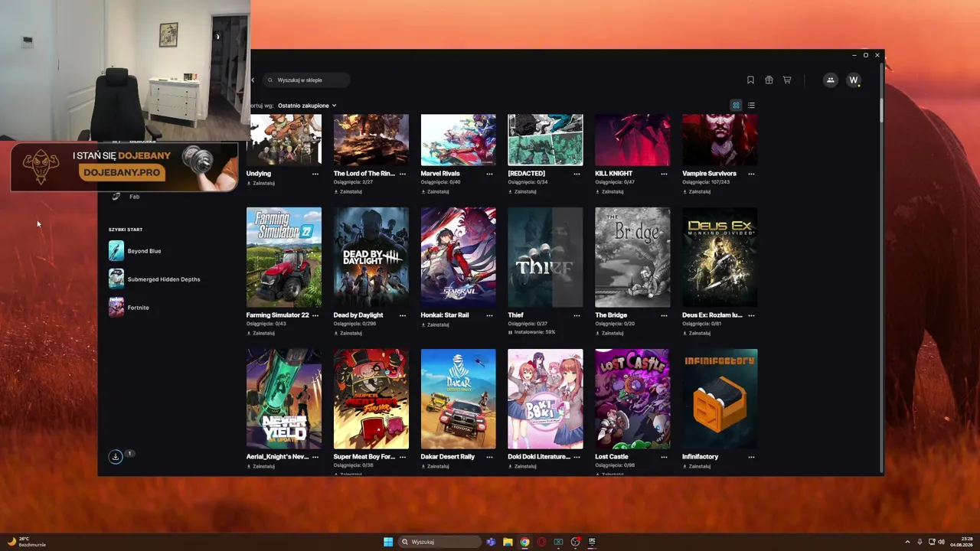Screen dimensions: 980x551
Task: Open options menu for [REDACTED]
Action: pyautogui.click(x=577, y=174)
